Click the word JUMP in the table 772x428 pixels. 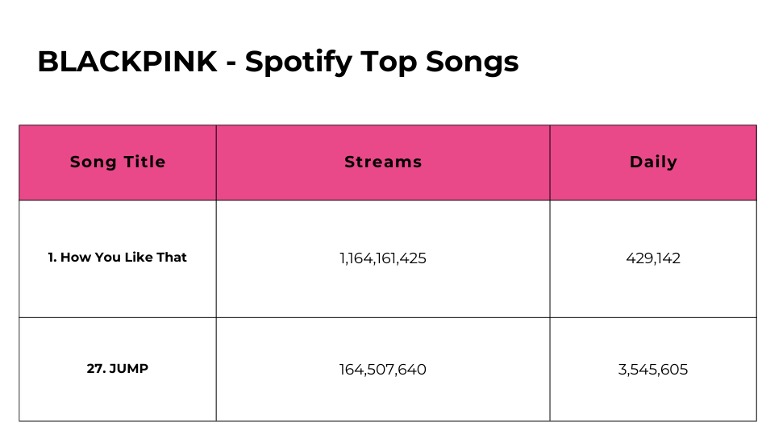coord(129,368)
